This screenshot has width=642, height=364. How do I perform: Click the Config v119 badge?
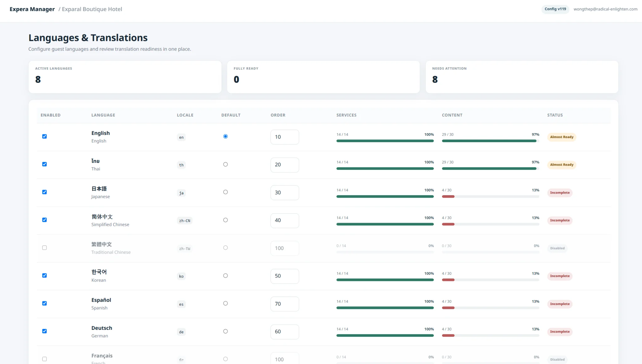(555, 9)
